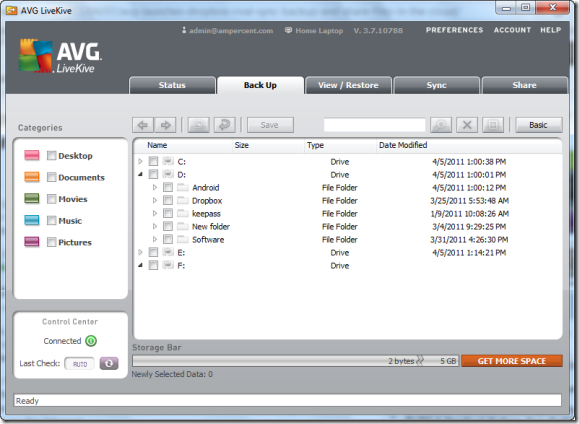Check the Desktop category checkbox
Viewport: 579px width, 424px height.
click(x=51, y=155)
